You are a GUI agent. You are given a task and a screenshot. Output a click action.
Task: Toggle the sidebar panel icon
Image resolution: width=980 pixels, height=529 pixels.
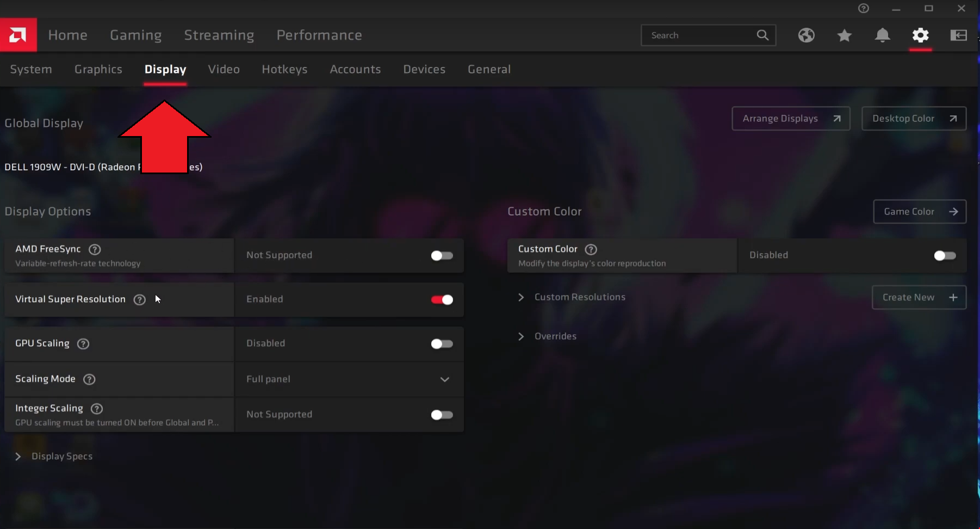(958, 35)
